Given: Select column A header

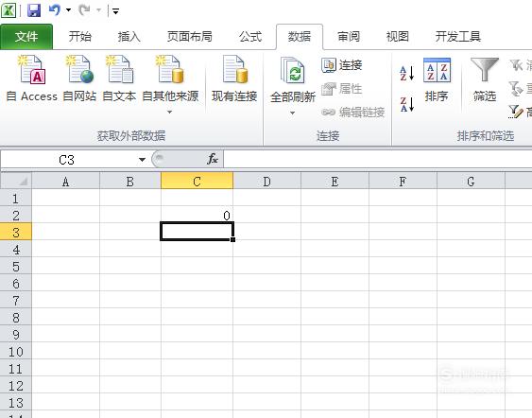Looking at the screenshot, I should 66,182.
